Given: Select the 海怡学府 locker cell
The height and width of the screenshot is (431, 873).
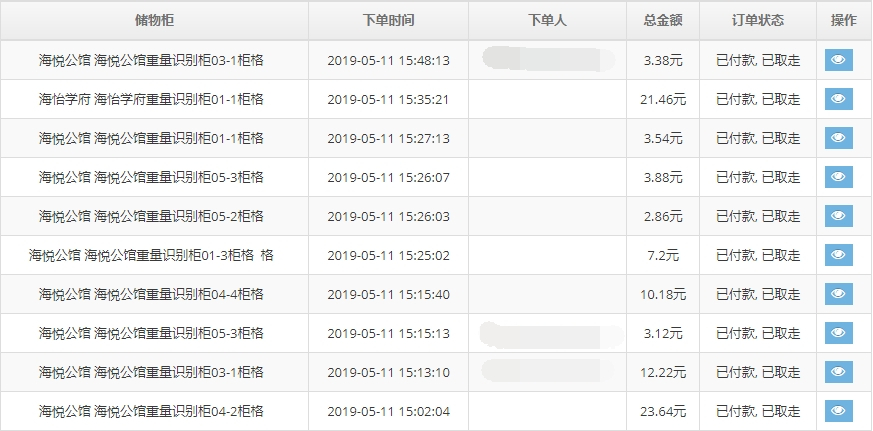Looking at the screenshot, I should (x=152, y=99).
